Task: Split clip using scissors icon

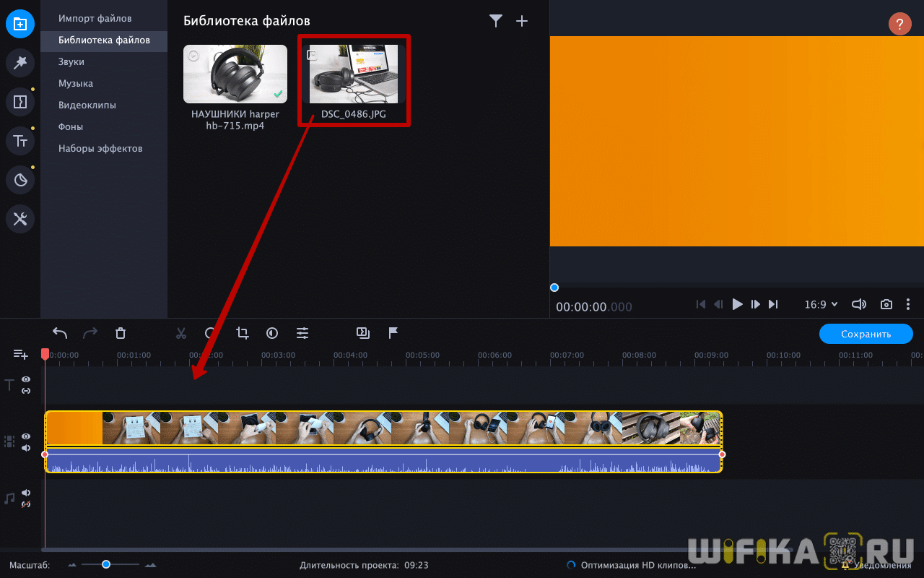Action: 181,333
